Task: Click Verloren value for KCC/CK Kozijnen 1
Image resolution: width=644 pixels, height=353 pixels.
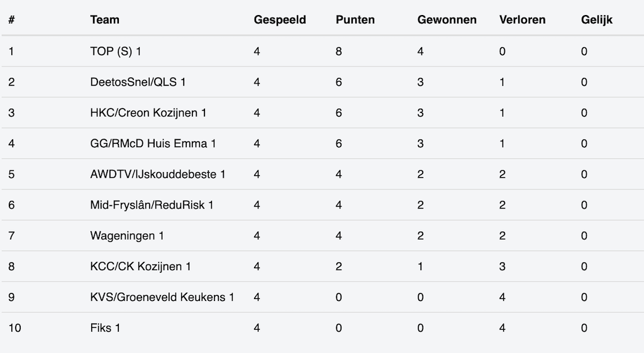Action: tap(502, 267)
